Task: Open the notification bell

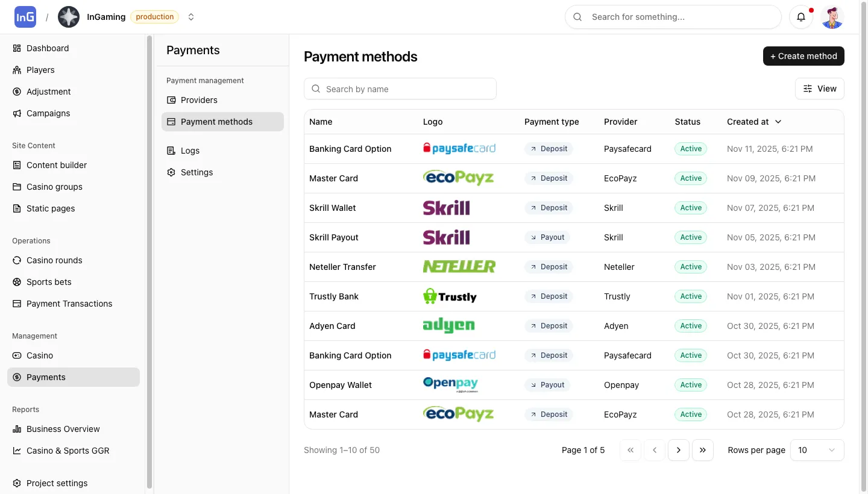Action: coord(801,17)
